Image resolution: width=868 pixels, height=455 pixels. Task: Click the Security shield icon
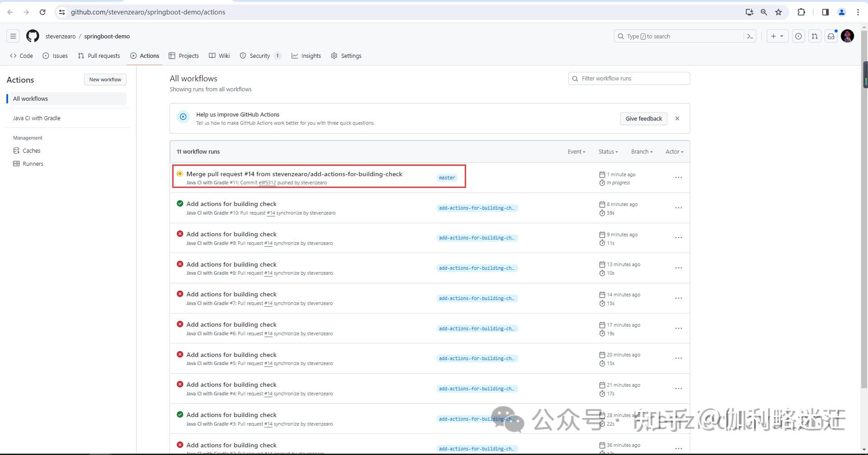pyautogui.click(x=243, y=56)
